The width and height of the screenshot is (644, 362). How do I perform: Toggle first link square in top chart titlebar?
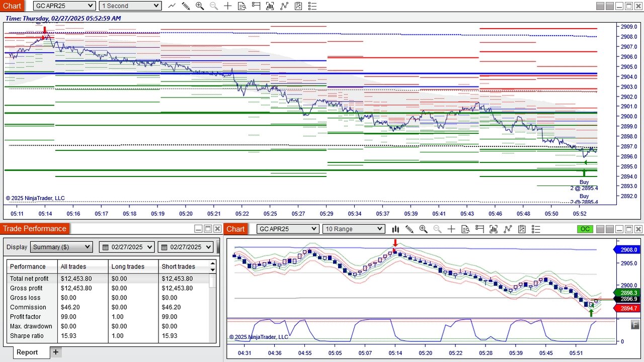point(600,6)
